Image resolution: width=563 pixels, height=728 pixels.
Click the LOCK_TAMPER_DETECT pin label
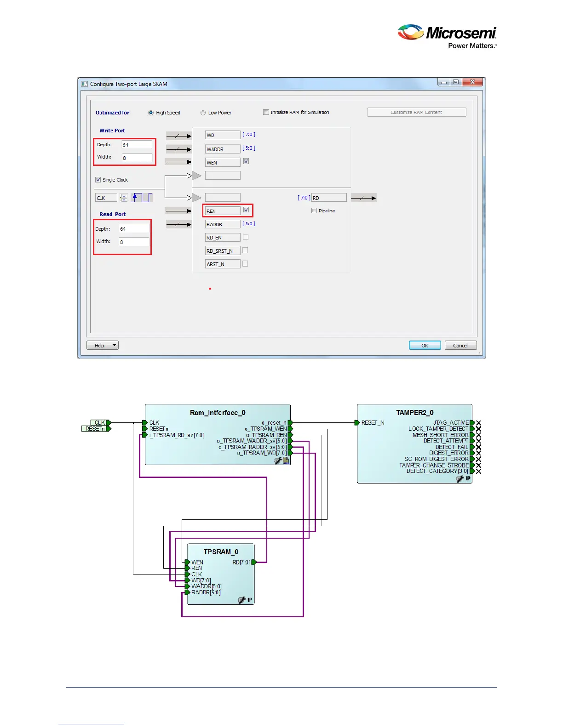tap(438, 429)
